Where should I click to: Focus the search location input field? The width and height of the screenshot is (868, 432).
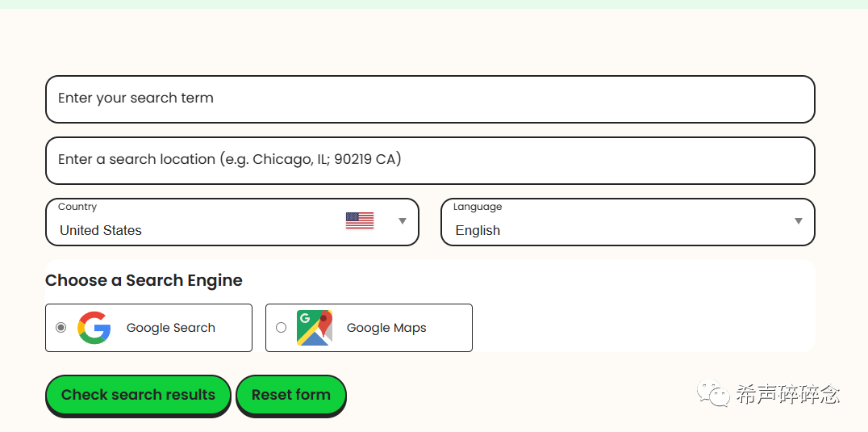(430, 161)
